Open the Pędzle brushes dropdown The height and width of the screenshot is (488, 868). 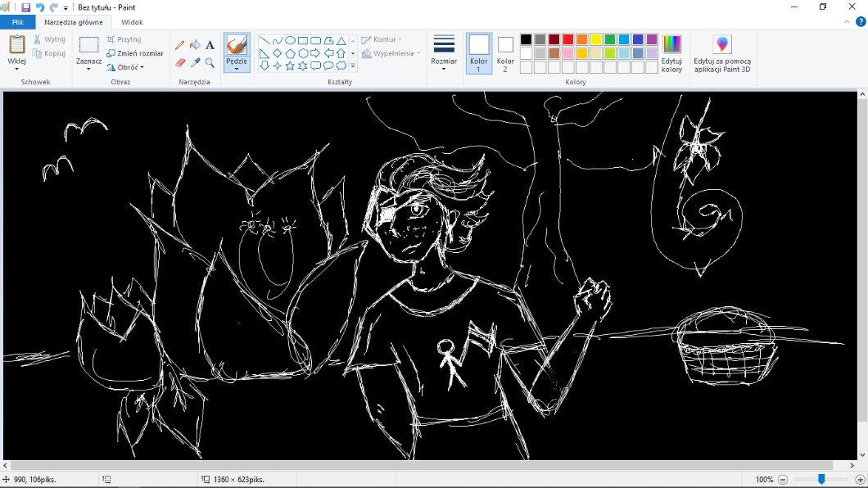[237, 68]
